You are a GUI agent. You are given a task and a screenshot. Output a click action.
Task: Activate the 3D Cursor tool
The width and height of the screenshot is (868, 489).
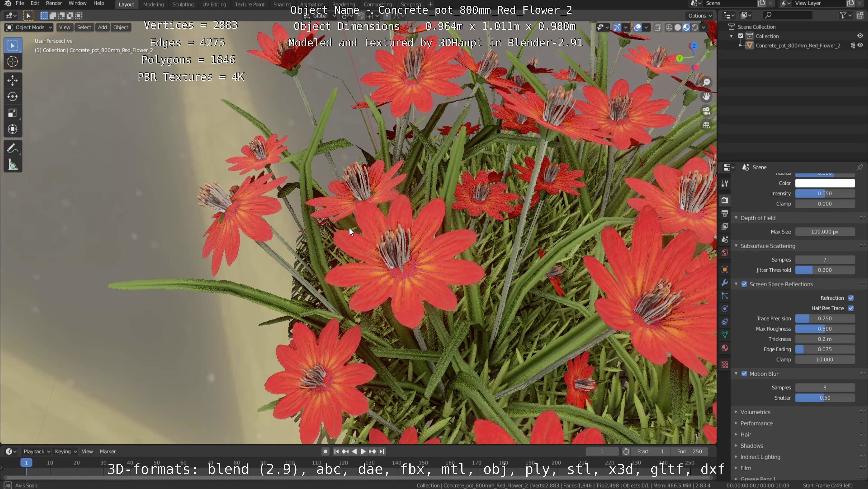13,62
